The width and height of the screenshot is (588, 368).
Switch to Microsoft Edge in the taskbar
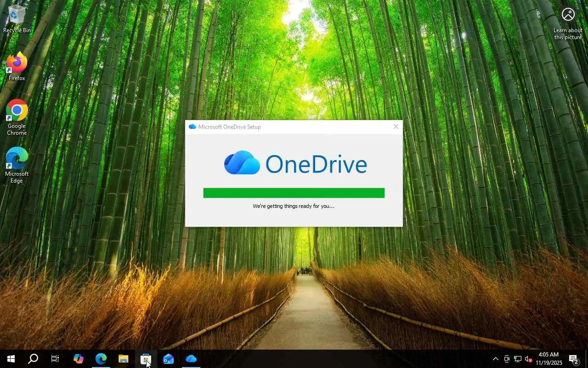tap(101, 359)
